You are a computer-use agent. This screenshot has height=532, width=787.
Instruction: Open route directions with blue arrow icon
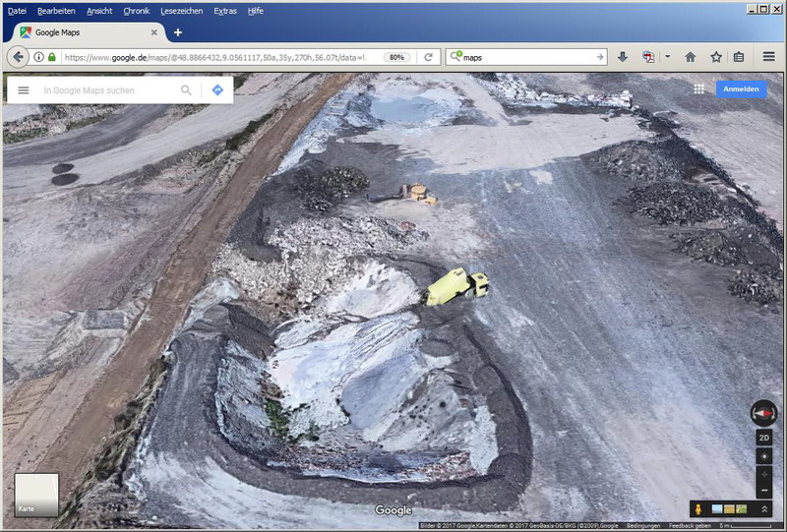pos(217,90)
